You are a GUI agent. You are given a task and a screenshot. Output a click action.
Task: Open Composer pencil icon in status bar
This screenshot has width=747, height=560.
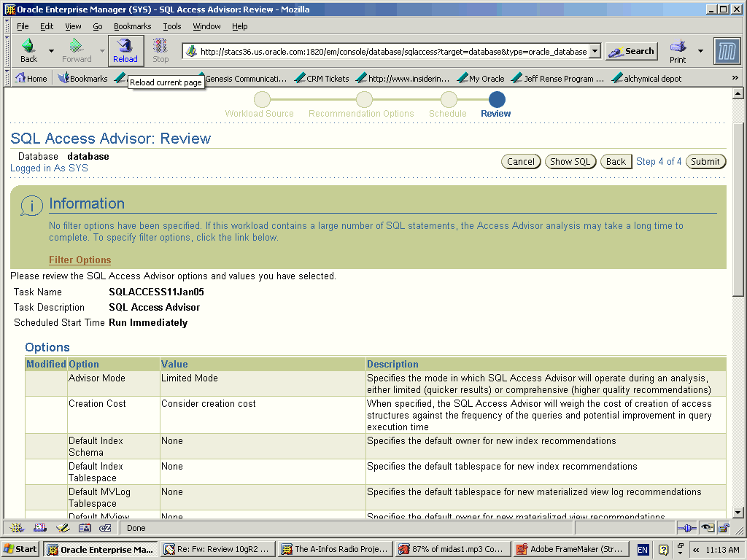pyautogui.click(x=62, y=528)
